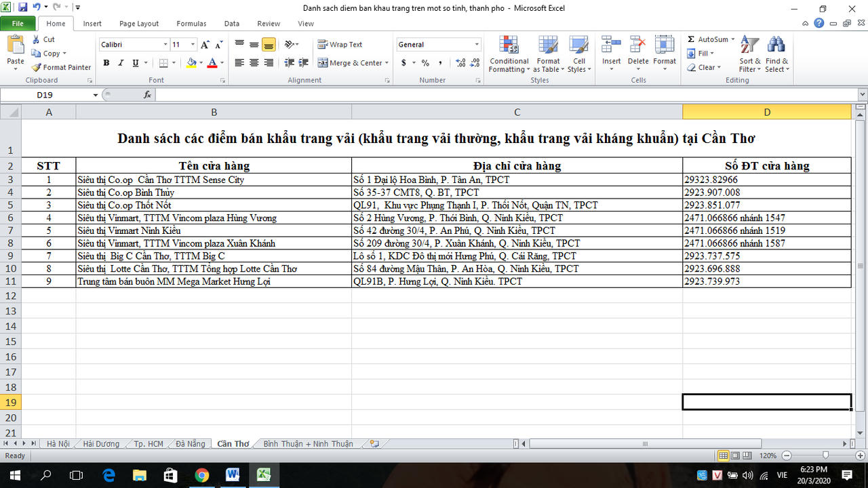
Task: Click the Increase Decimal icon
Action: [461, 63]
